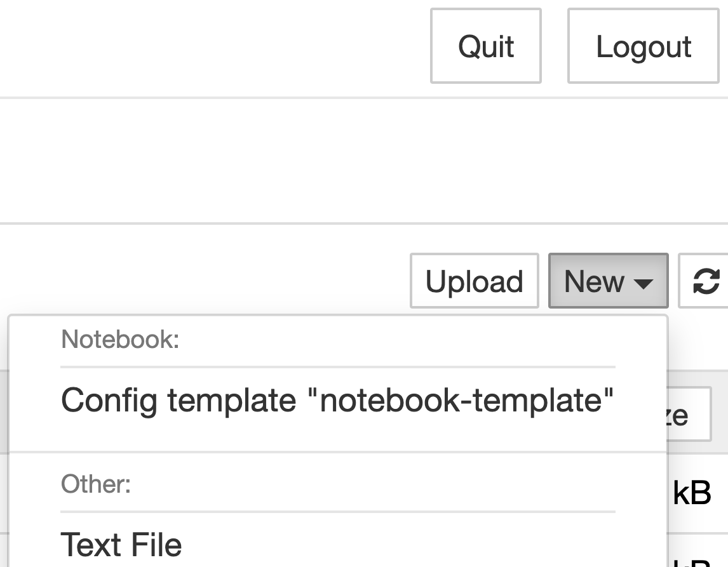This screenshot has height=567, width=728.
Task: Click dropdown's blank margin left of Text File
Action: pyautogui.click(x=33, y=545)
